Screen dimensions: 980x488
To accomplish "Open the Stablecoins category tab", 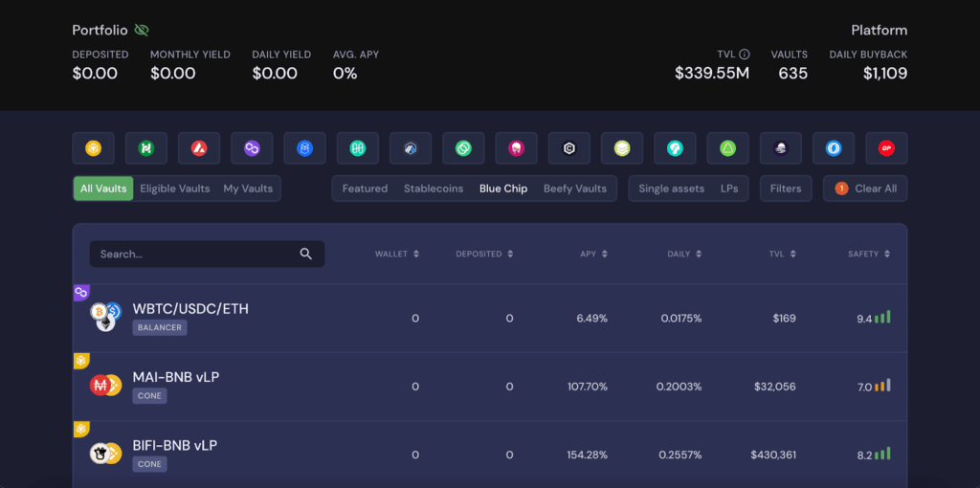I will (x=434, y=189).
